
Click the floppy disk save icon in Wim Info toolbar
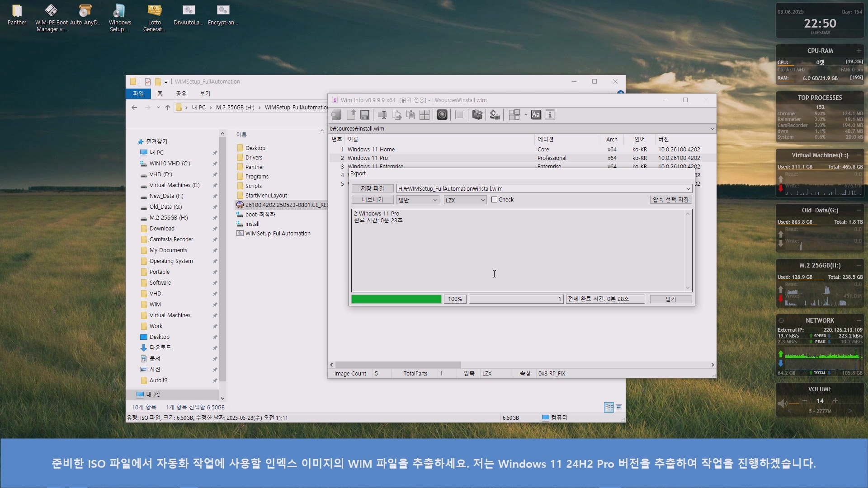(364, 115)
